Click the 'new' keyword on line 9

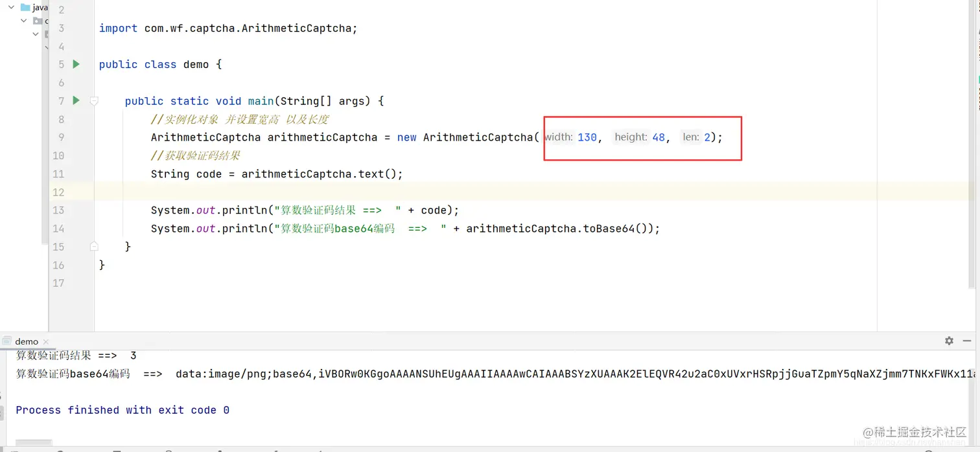point(407,137)
